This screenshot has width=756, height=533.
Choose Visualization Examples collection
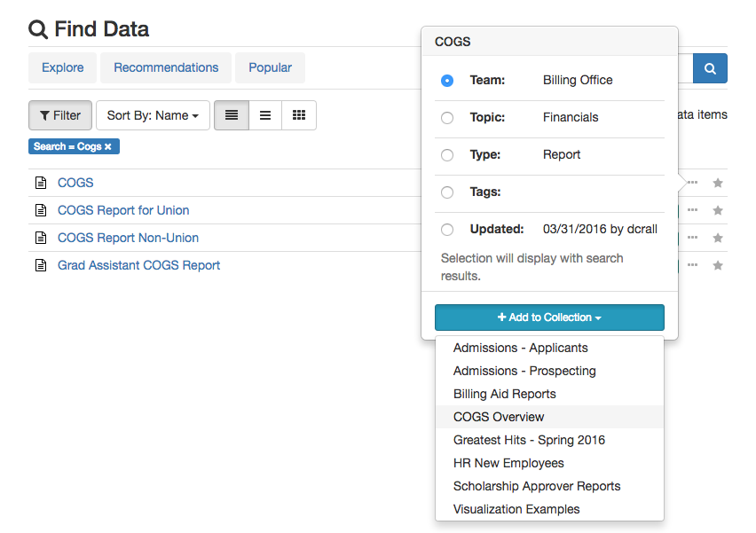[x=549, y=509]
